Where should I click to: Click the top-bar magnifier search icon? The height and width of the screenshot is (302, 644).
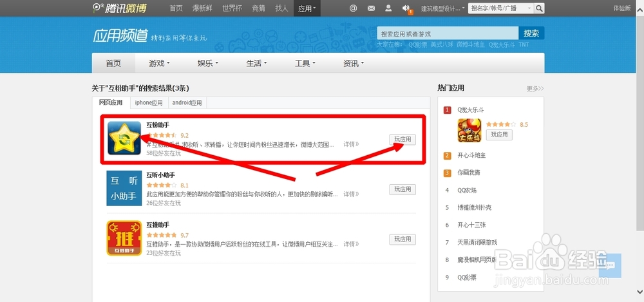pos(539,8)
